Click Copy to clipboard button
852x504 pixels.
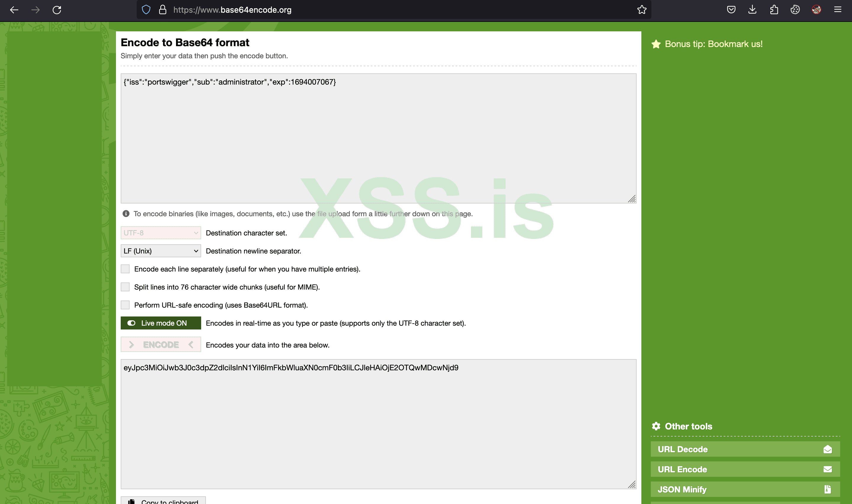pos(163,501)
